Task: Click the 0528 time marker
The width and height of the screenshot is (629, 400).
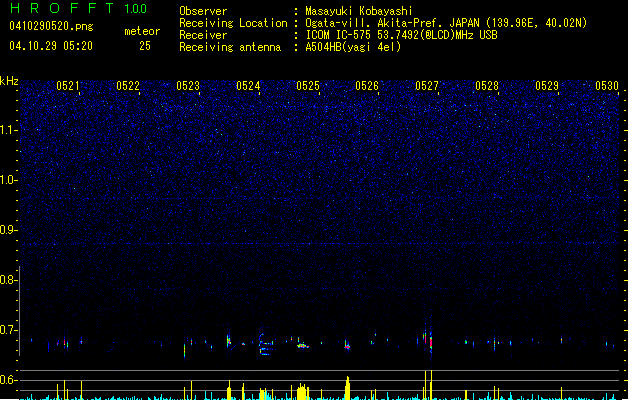Action: (x=487, y=86)
